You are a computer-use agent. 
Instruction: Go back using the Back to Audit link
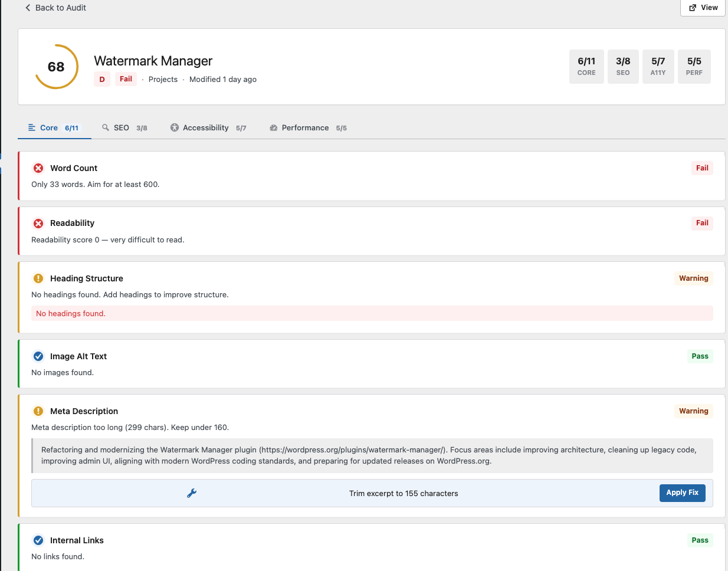pyautogui.click(x=55, y=8)
